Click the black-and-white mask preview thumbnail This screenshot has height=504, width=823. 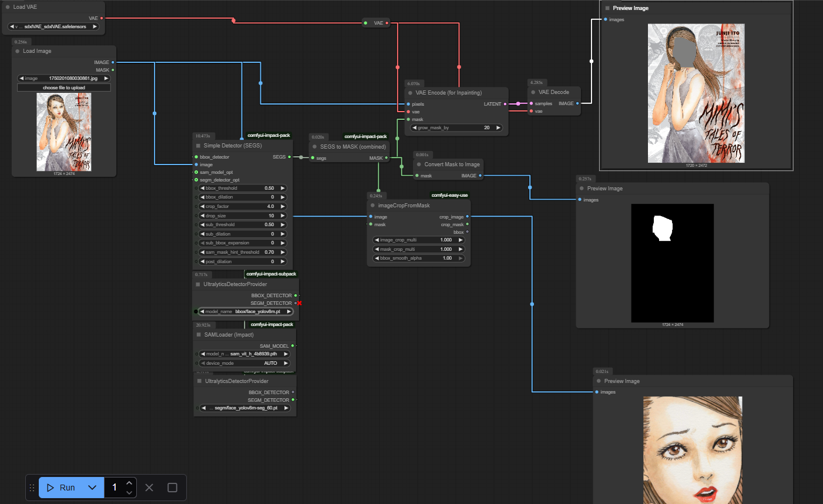point(673,263)
